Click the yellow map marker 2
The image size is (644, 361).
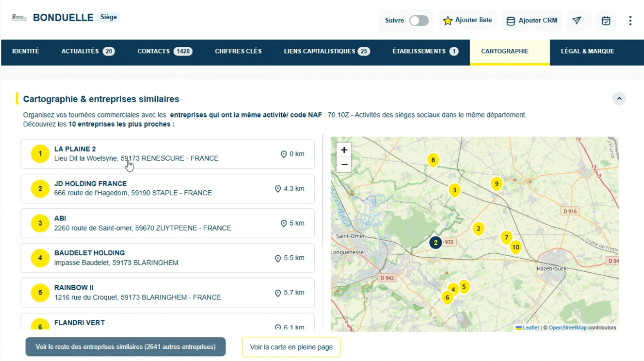(478, 228)
